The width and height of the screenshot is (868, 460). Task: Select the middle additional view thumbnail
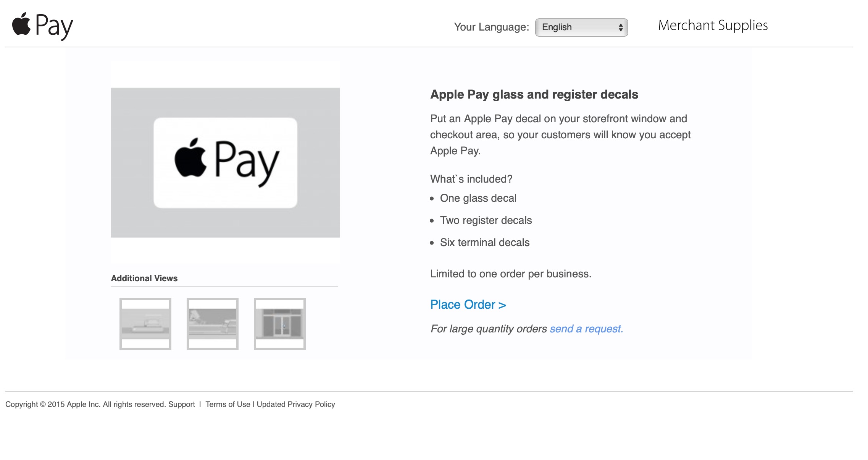[213, 324]
